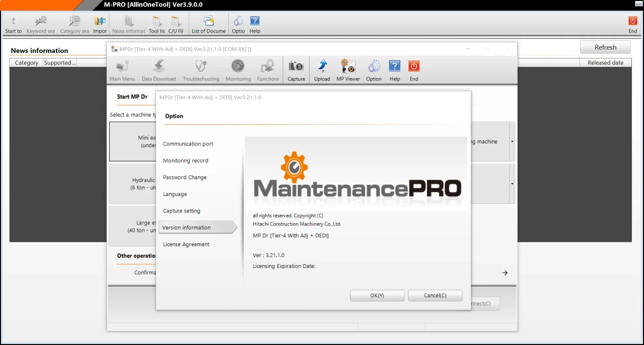Open the Troubleshooting tool
Image resolution: width=644 pixels, height=345 pixels.
click(x=201, y=70)
